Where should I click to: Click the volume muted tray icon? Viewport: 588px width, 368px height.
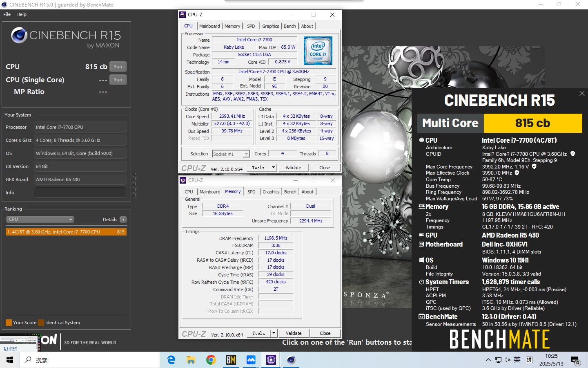click(x=508, y=360)
